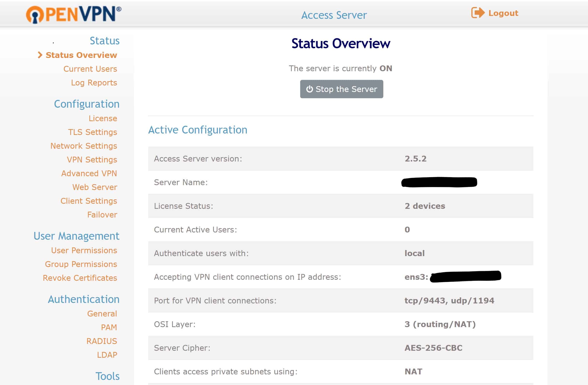The image size is (588, 385).
Task: Open User Permissions page
Action: coord(84,251)
